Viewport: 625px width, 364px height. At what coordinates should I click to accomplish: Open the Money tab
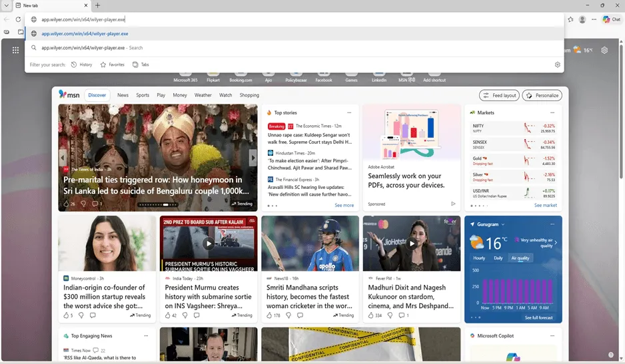pos(180,95)
